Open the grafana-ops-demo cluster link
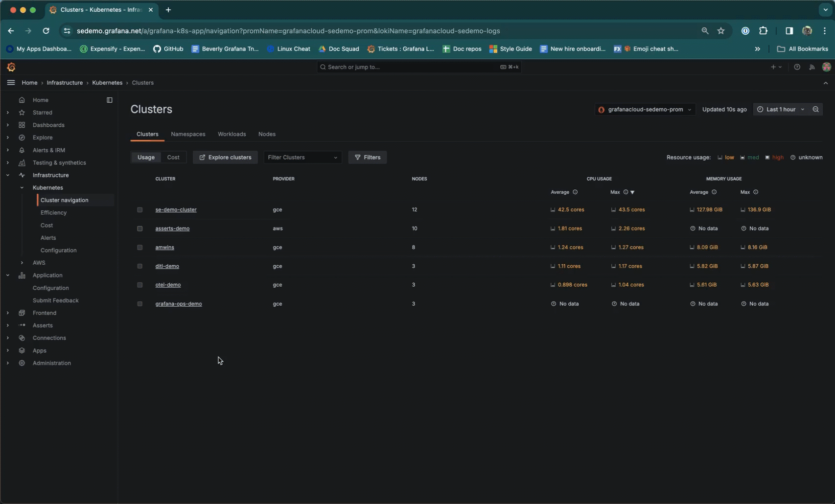 [178, 304]
